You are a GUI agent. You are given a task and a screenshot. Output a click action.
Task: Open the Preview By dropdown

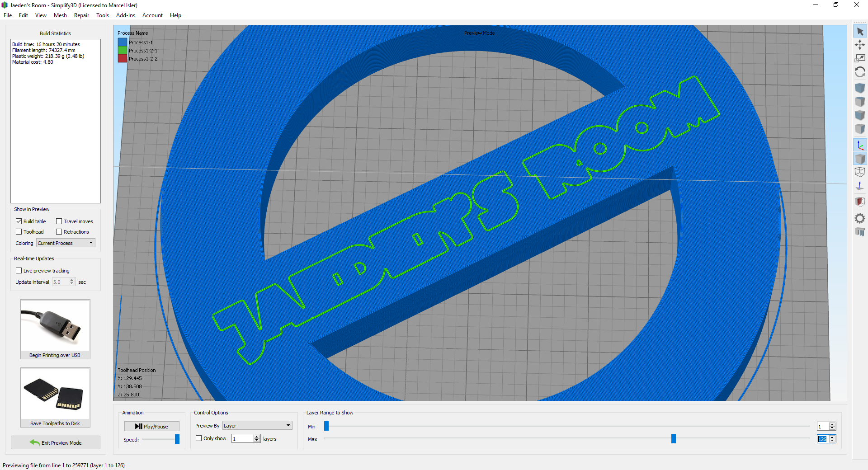point(257,426)
